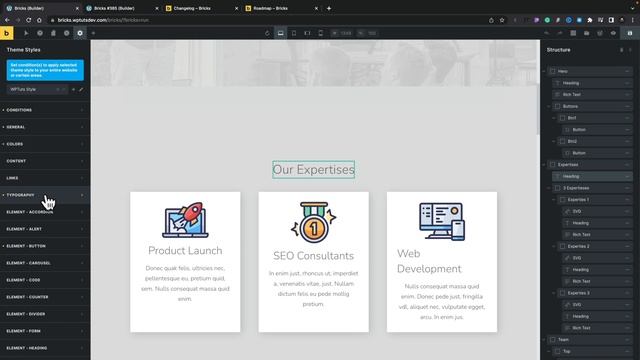Screen dimensions: 640x360
Task: Select the Btn1 item in Structure
Action: tap(595, 118)
